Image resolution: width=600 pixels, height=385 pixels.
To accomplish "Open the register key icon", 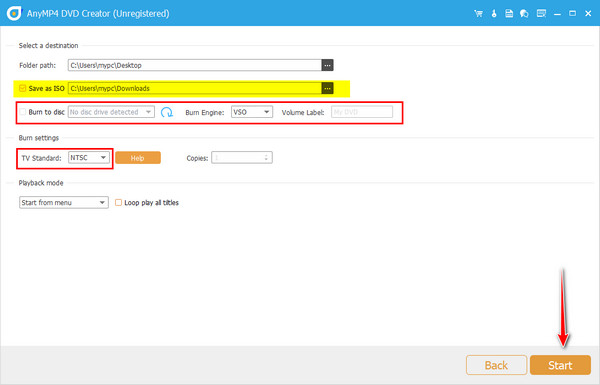I will tap(494, 14).
